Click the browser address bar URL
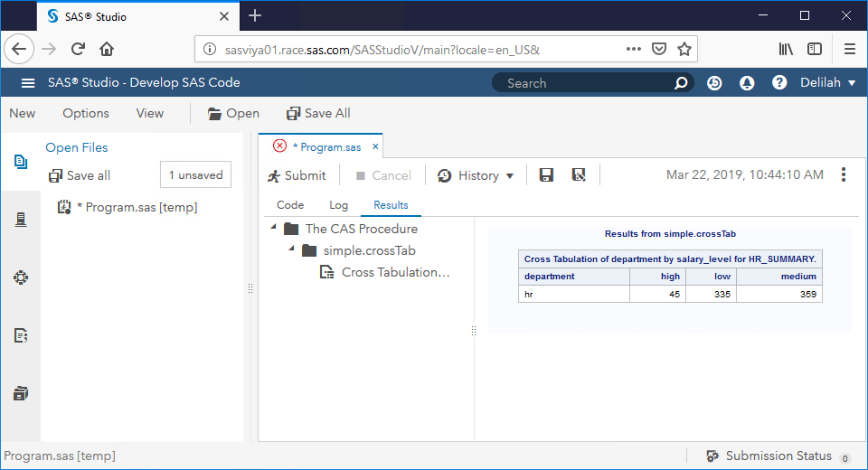Viewport: 868px width, 470px height. click(382, 50)
